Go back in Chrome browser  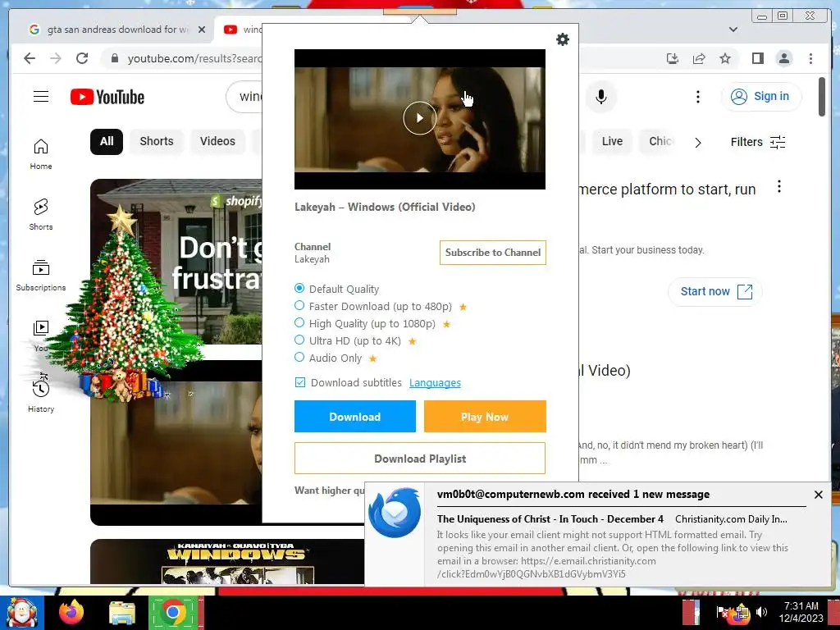(30, 58)
